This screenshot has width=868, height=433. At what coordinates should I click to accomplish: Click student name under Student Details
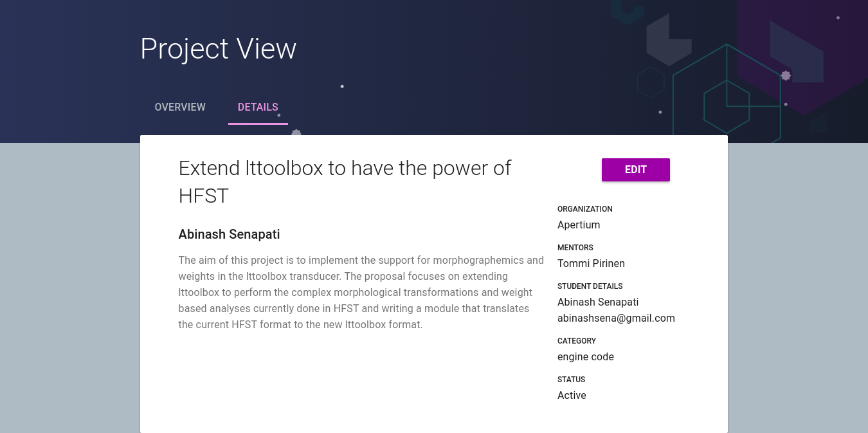(598, 302)
